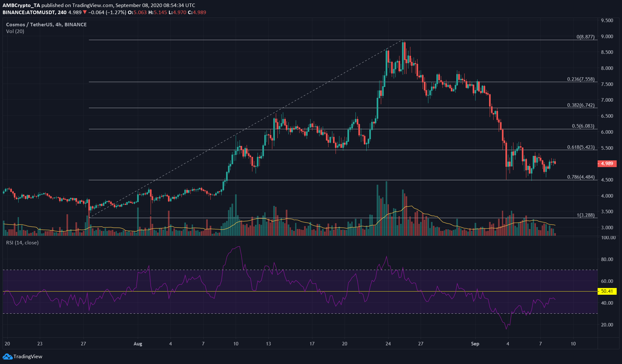Click the Sep label on time axis
The image size is (622, 364).
pos(475,344)
